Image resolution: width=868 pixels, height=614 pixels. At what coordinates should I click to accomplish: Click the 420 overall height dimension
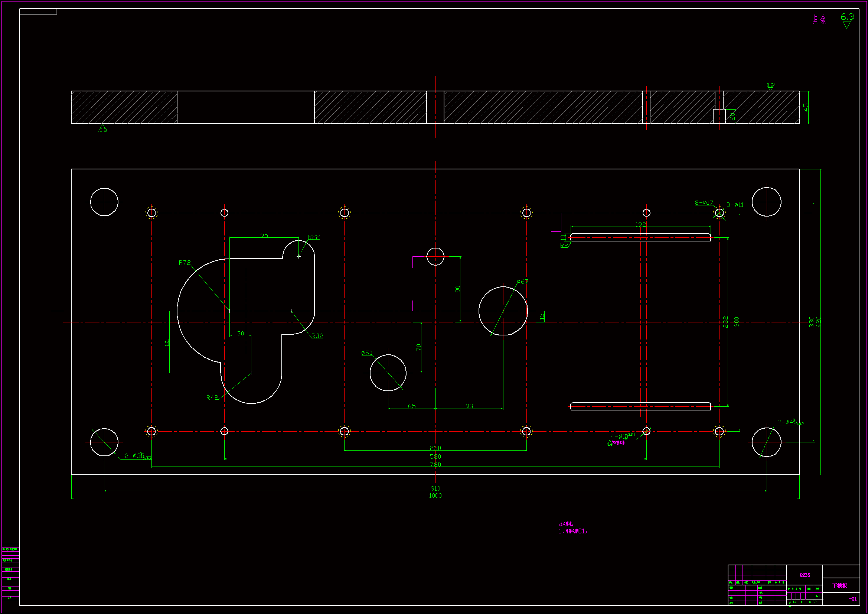[819, 322]
